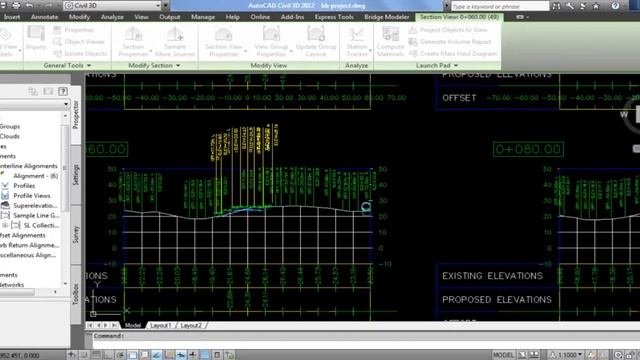Switch to the Prospector tab
This screenshot has width=640, height=360.
76,115
